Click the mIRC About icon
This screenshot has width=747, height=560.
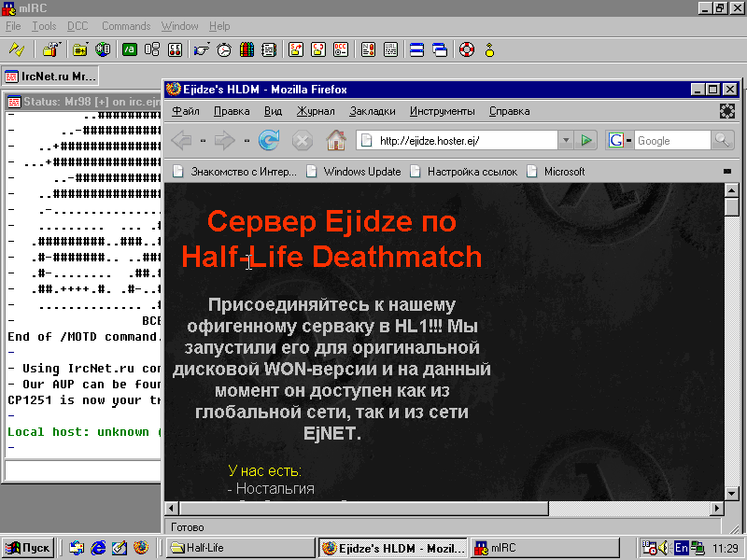tap(489, 49)
